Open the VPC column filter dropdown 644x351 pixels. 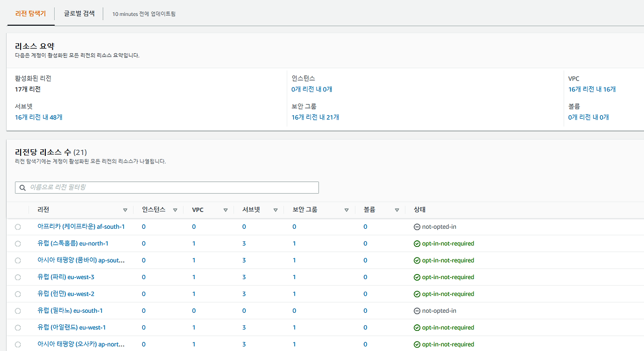[225, 210]
